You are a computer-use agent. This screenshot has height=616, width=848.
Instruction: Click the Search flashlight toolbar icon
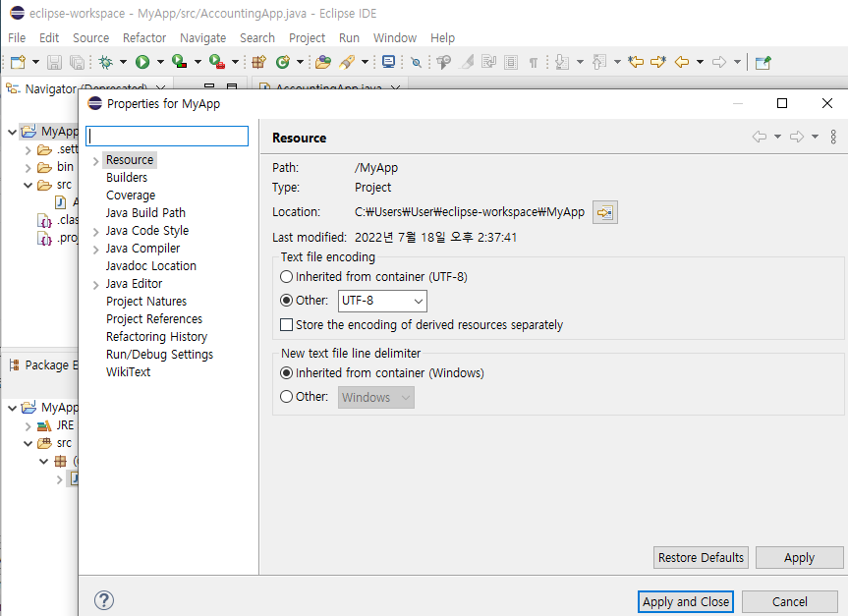pyautogui.click(x=347, y=62)
